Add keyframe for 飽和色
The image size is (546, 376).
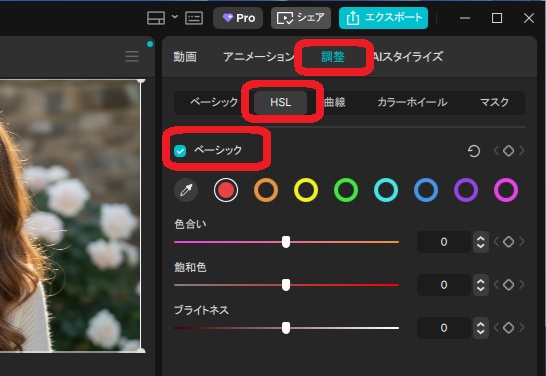[509, 285]
